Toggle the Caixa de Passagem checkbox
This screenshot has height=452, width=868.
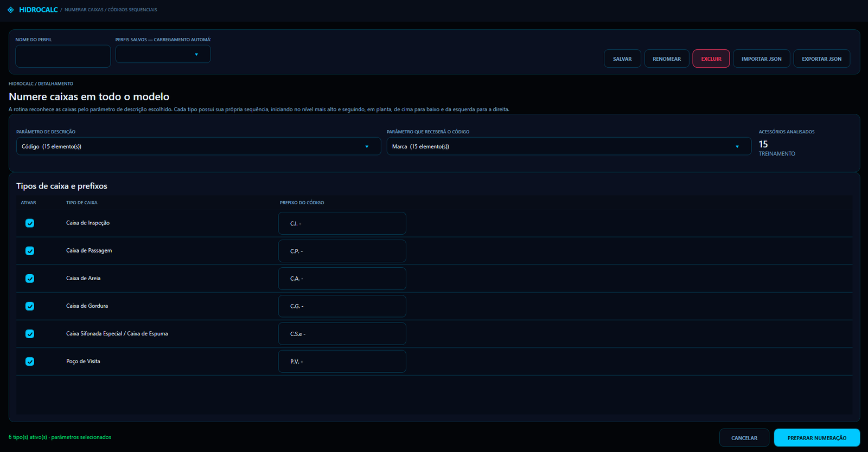pos(30,251)
